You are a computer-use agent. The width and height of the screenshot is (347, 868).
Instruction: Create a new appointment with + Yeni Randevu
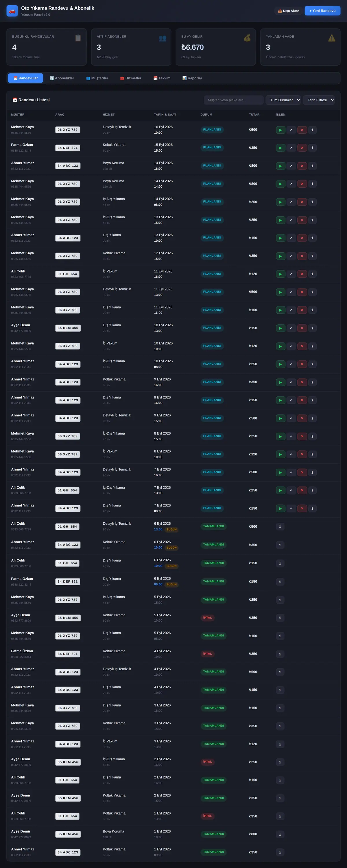tap(322, 11)
